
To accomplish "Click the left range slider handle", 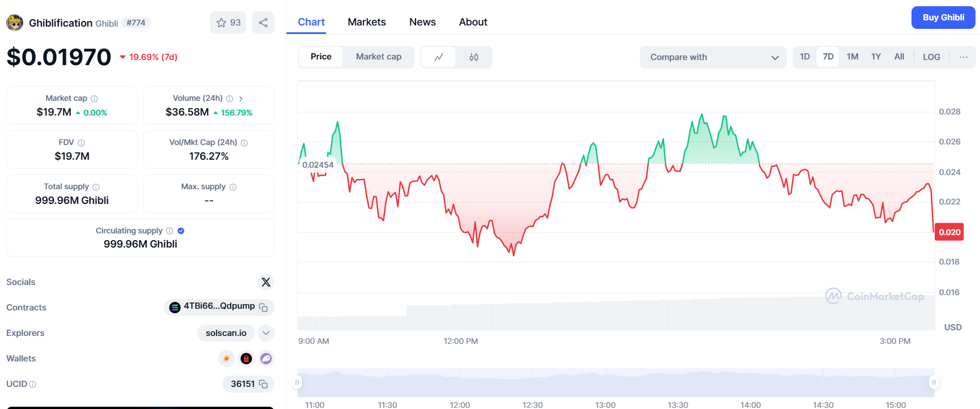I will (297, 382).
